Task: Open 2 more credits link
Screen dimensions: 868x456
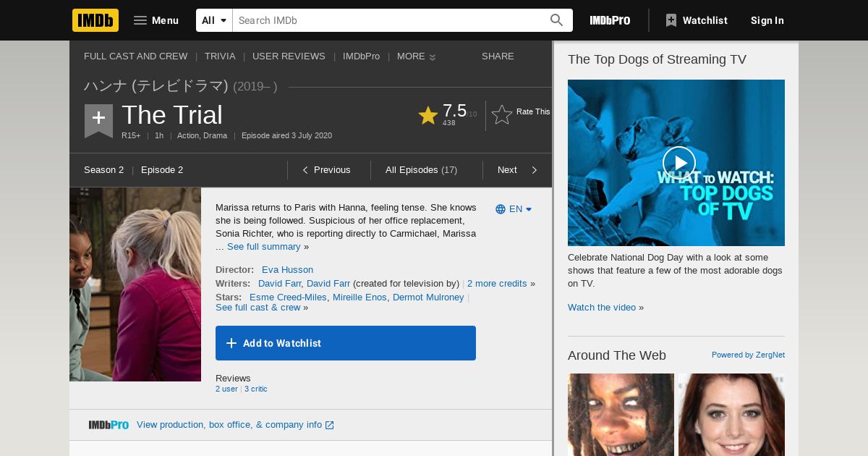Action: [497, 283]
